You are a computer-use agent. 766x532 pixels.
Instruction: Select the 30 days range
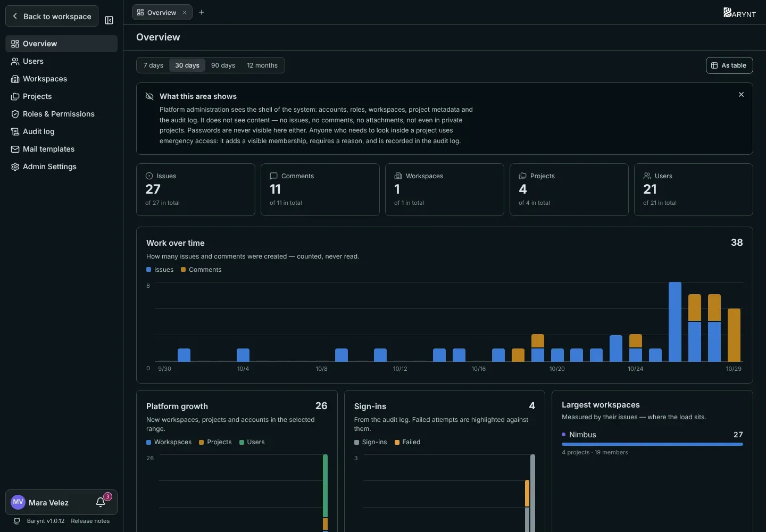coord(187,65)
